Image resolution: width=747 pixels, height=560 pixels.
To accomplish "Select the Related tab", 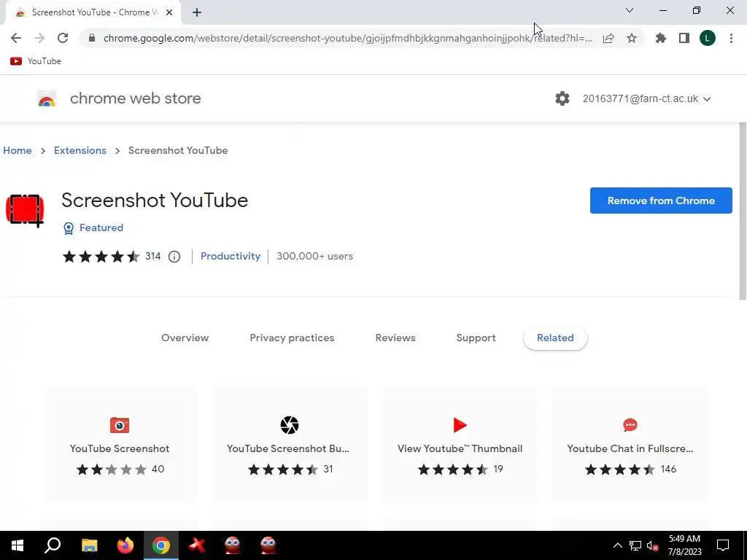I will pyautogui.click(x=555, y=338).
